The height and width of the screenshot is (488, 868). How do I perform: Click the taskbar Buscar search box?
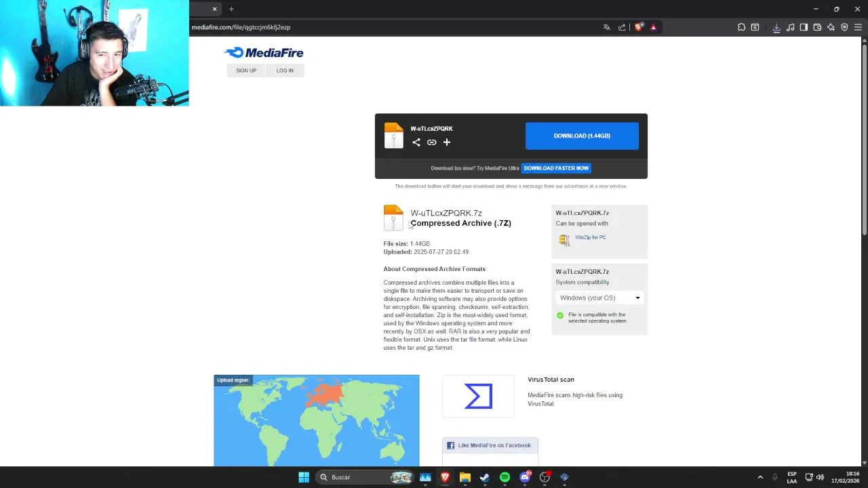pos(366,477)
